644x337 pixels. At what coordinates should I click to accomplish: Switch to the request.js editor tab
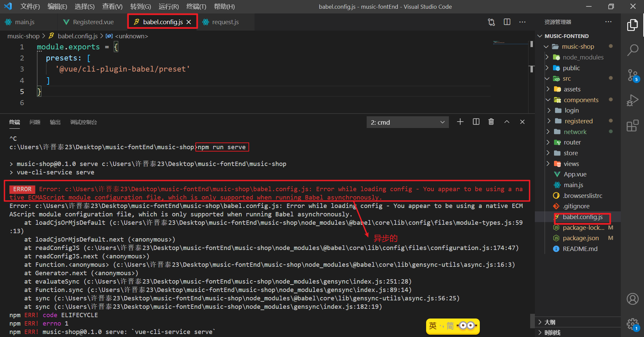pyautogui.click(x=225, y=22)
